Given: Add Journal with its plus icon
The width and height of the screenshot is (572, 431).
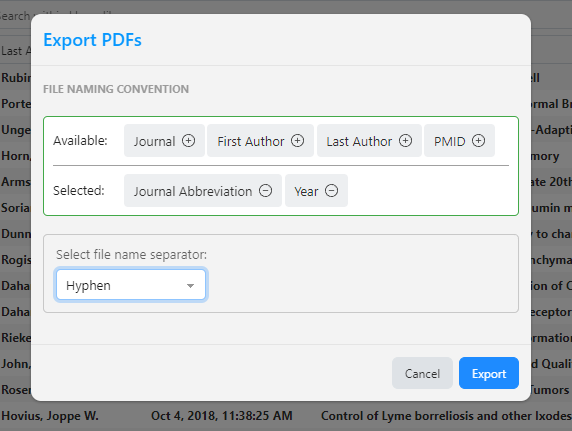Looking at the screenshot, I should [x=188, y=141].
